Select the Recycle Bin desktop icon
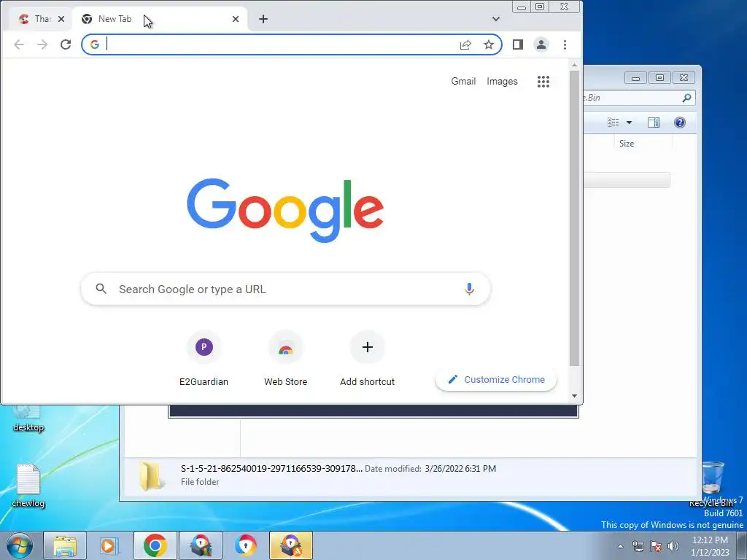Viewport: 747px width, 560px height. point(713,483)
